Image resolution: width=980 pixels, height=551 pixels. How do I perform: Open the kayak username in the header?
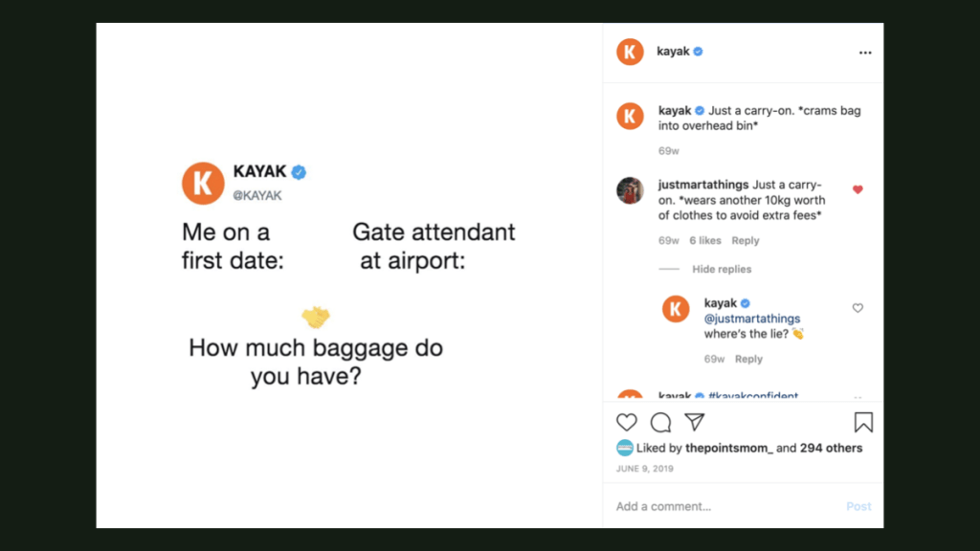[674, 52]
